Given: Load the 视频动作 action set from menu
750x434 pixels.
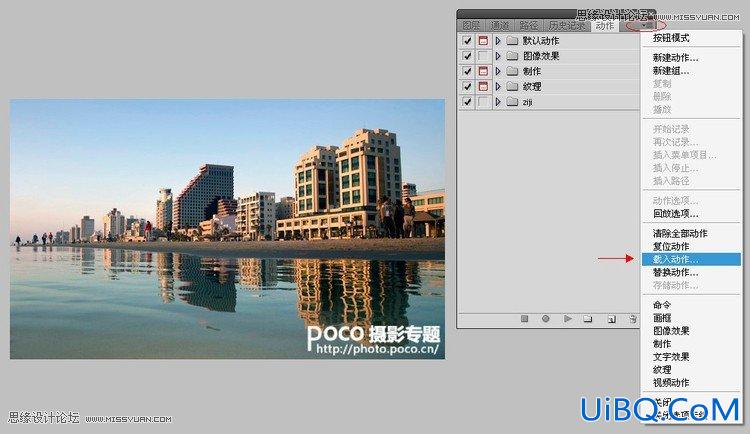Looking at the screenshot, I should point(671,382).
